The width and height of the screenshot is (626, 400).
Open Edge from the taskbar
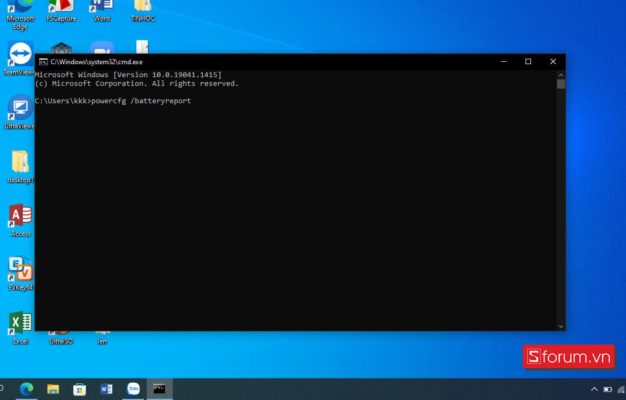click(x=27, y=388)
